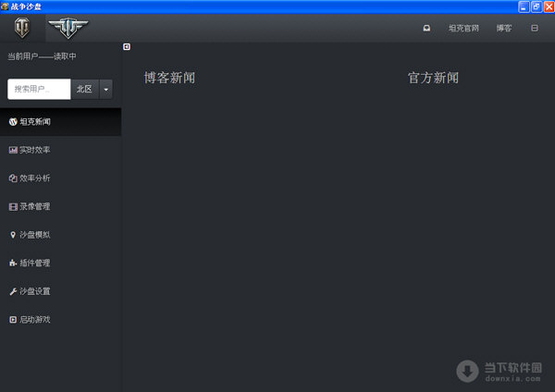Click the 官方新闻 heading
The image size is (555, 392).
click(x=433, y=78)
